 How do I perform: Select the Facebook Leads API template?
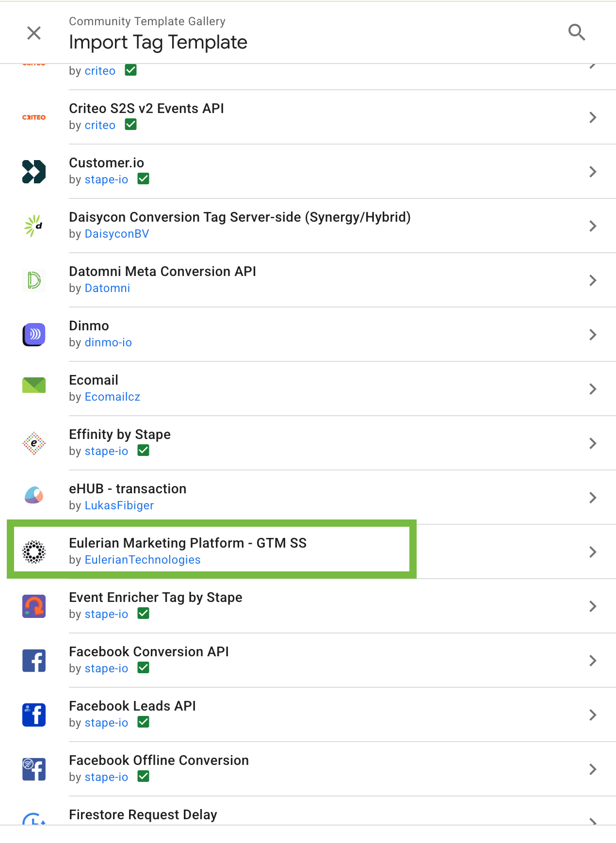point(132,706)
